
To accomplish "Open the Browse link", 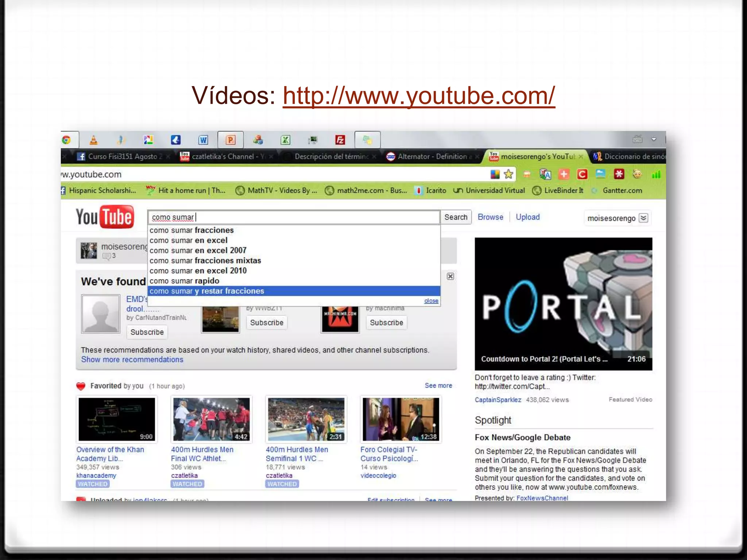I will 490,217.
